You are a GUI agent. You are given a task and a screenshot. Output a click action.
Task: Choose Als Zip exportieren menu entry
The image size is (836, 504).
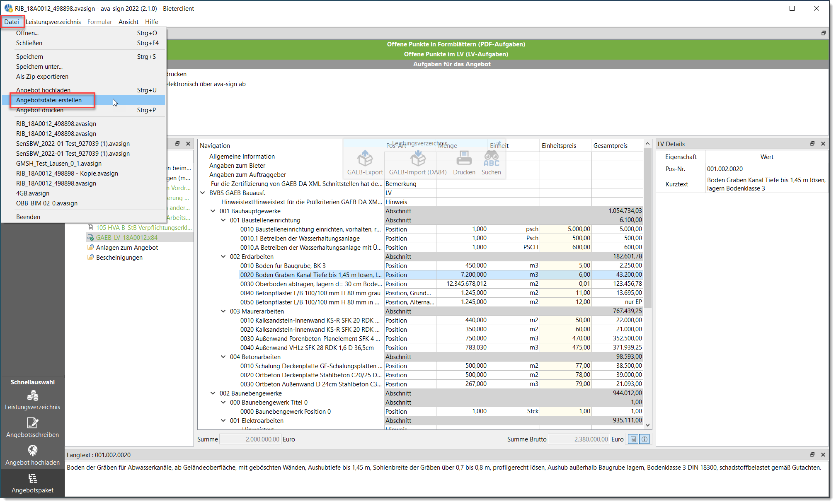[x=84, y=77]
